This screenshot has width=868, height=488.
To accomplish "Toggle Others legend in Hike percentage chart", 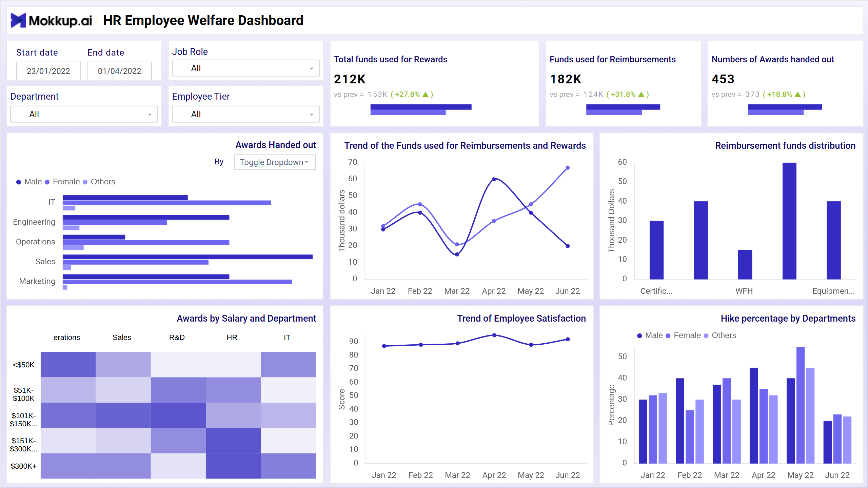I will coord(720,335).
